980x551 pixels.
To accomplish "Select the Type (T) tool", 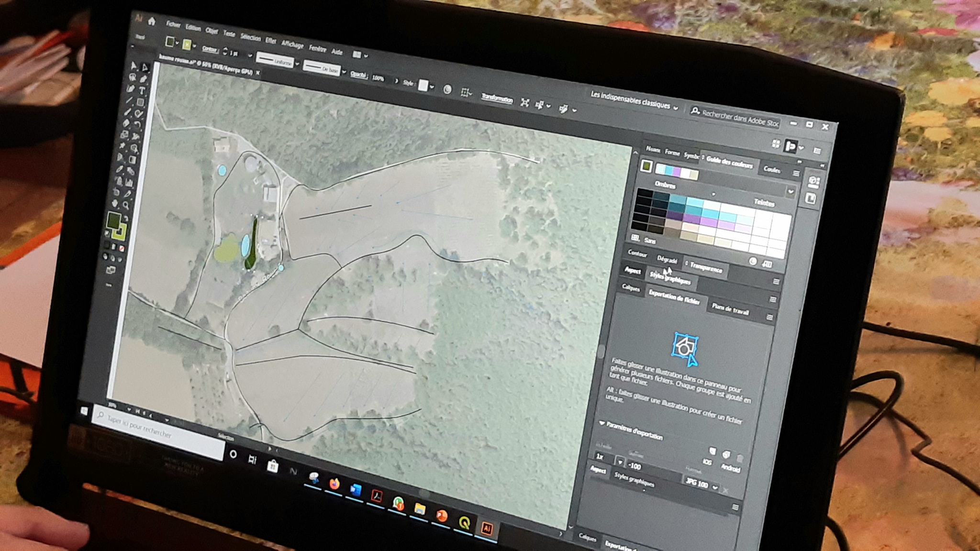I will pos(143,91).
